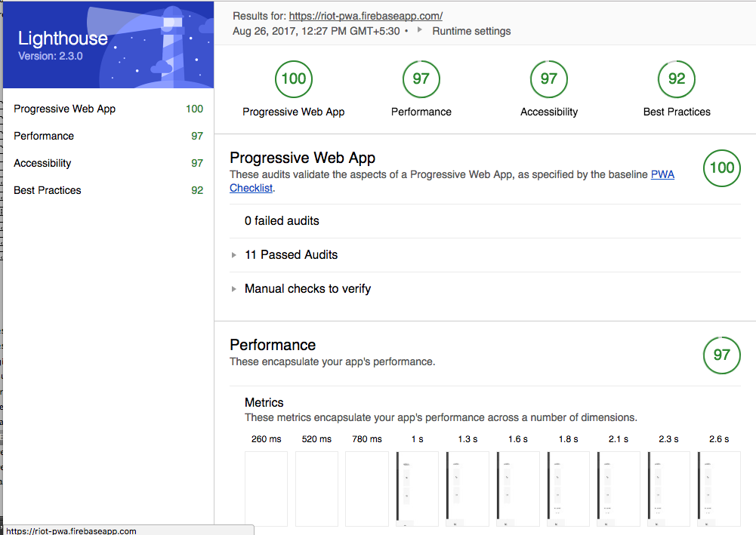The width and height of the screenshot is (756, 535).
Task: Select Performance in the sidebar
Action: tap(44, 136)
